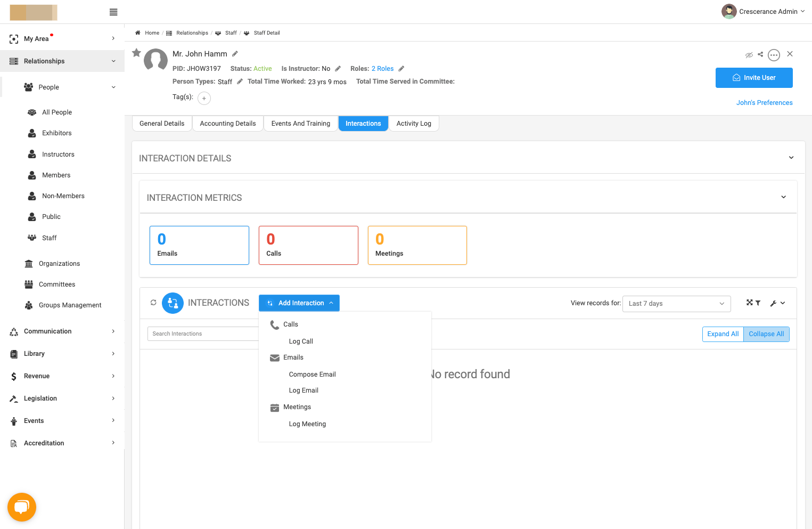
Task: Select Compose Email menu entry
Action: pos(312,375)
